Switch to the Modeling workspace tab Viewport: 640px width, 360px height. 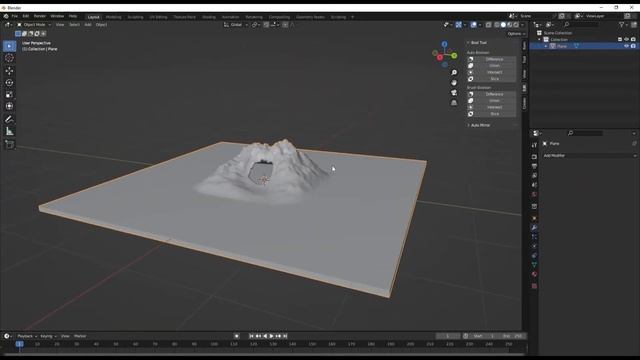pyautogui.click(x=113, y=17)
